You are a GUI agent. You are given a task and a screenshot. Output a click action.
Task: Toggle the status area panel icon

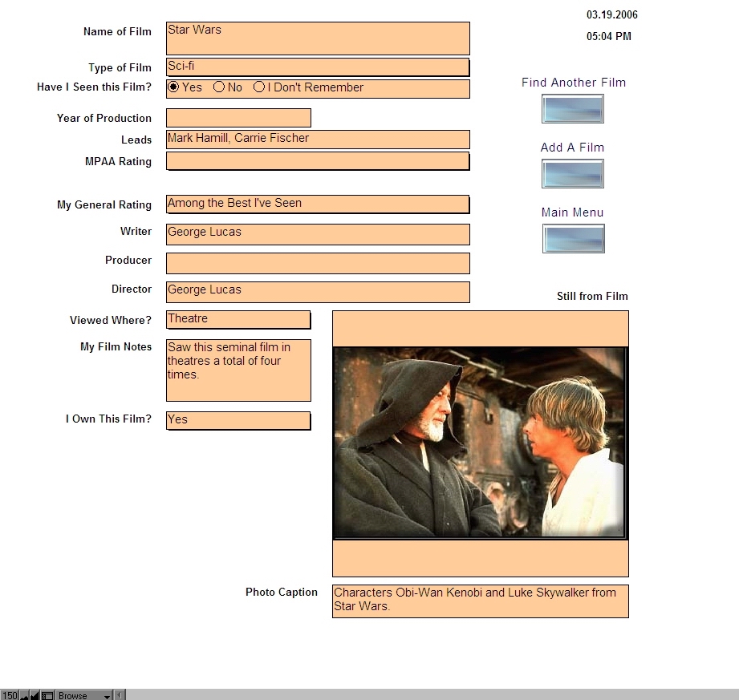coord(47,695)
